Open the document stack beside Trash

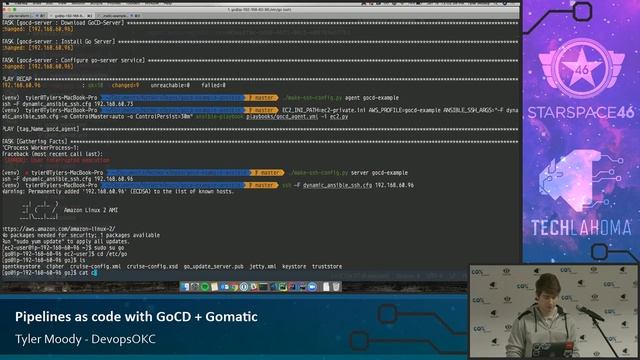point(326,287)
